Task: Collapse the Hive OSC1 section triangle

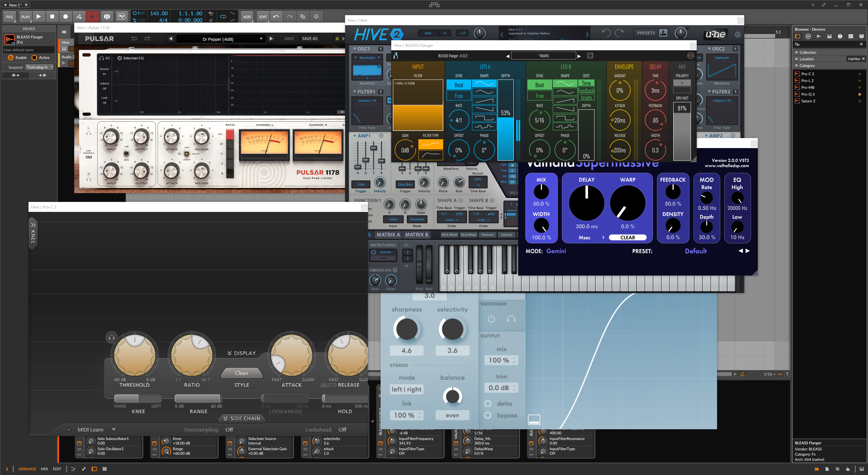Action: [x=355, y=49]
